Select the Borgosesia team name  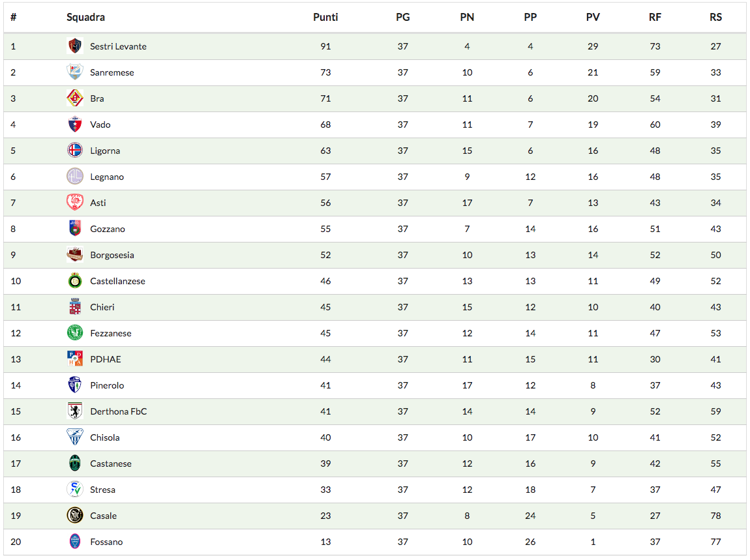point(112,255)
